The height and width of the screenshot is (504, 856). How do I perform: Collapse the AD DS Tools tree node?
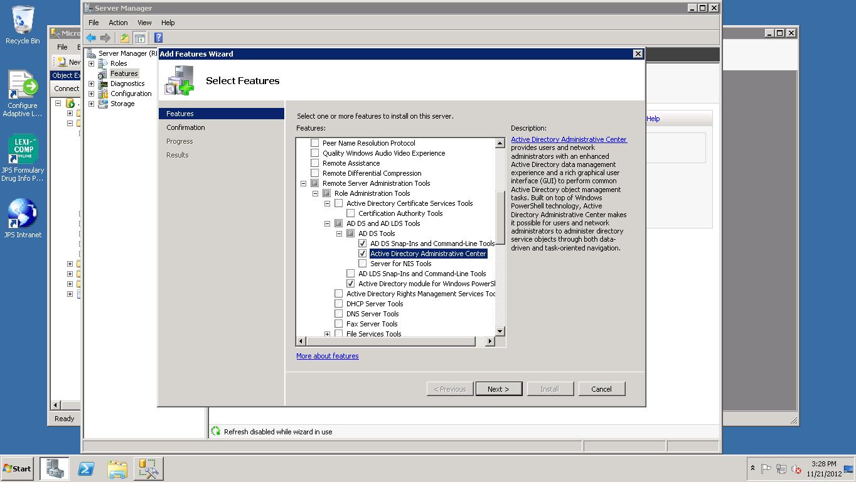339,233
